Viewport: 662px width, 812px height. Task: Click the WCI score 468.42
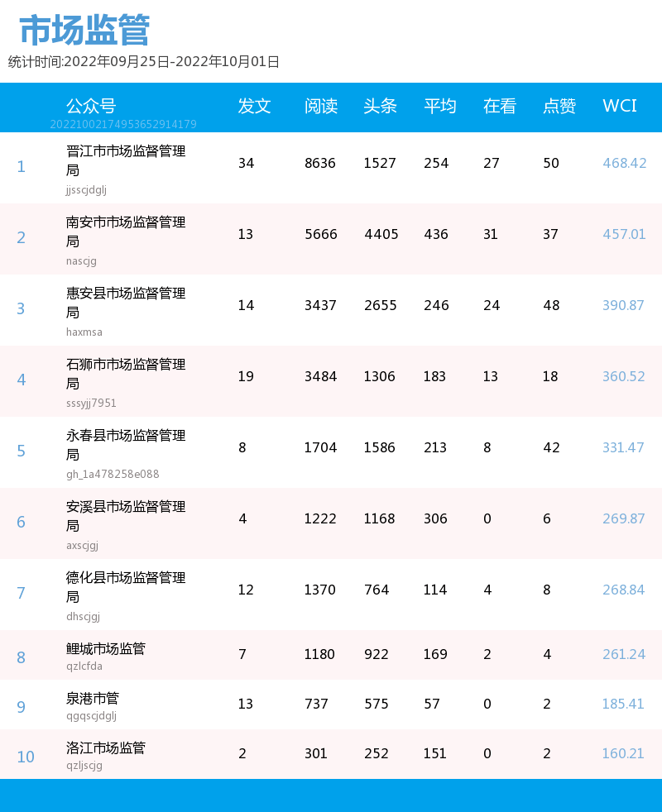pyautogui.click(x=623, y=163)
